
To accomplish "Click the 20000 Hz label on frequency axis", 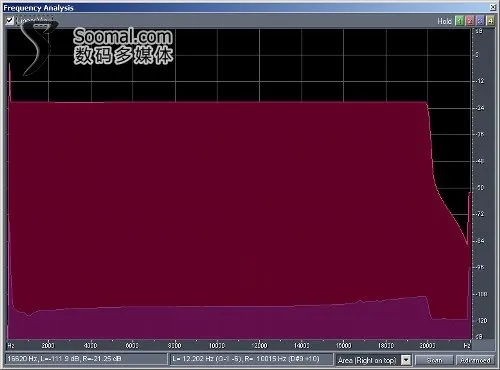I will click(x=427, y=345).
